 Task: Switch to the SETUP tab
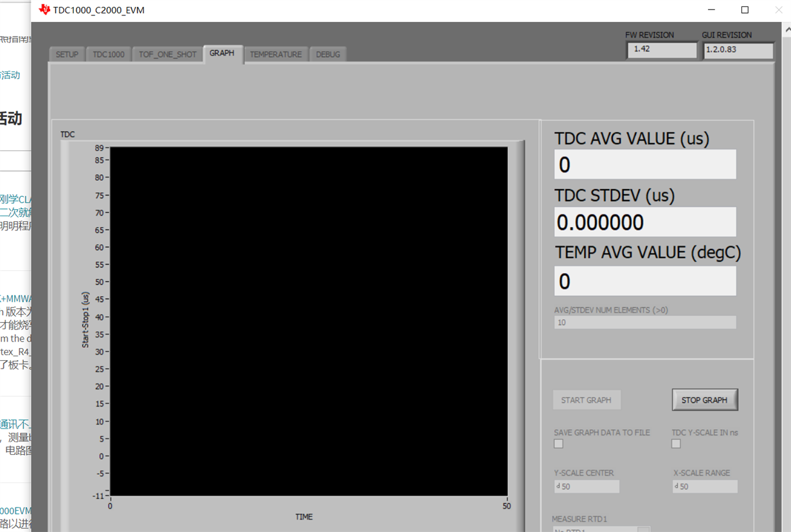pyautogui.click(x=67, y=55)
